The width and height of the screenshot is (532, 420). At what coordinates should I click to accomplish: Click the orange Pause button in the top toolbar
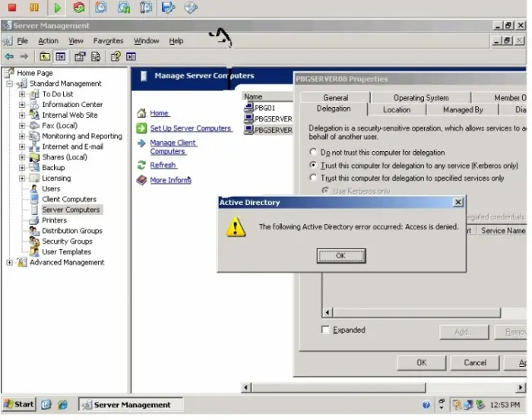(34, 7)
